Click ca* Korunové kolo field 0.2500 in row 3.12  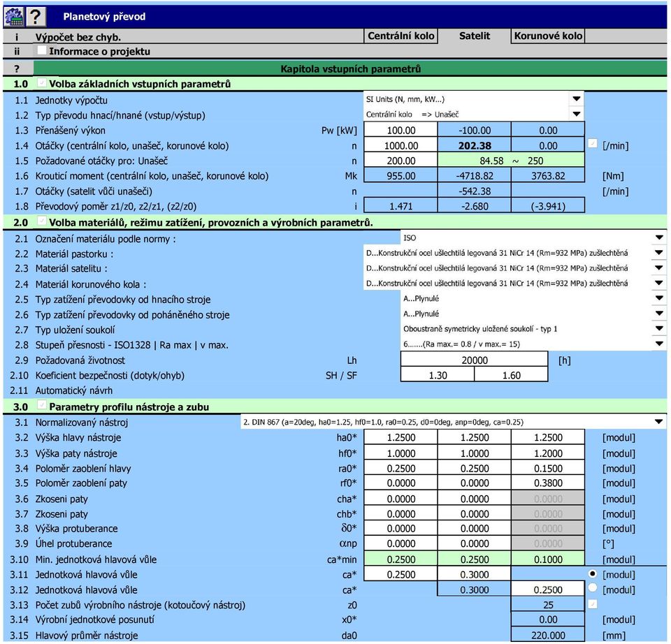pos(548,590)
